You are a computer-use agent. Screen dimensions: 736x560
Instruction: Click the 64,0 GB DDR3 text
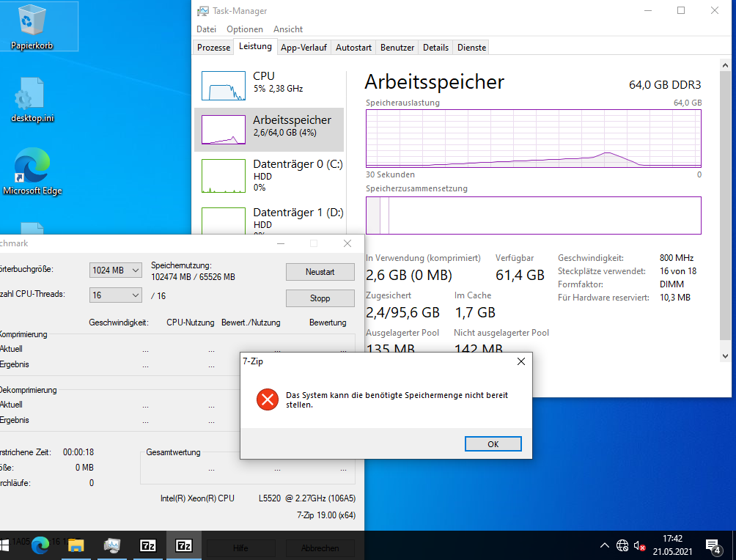click(665, 85)
